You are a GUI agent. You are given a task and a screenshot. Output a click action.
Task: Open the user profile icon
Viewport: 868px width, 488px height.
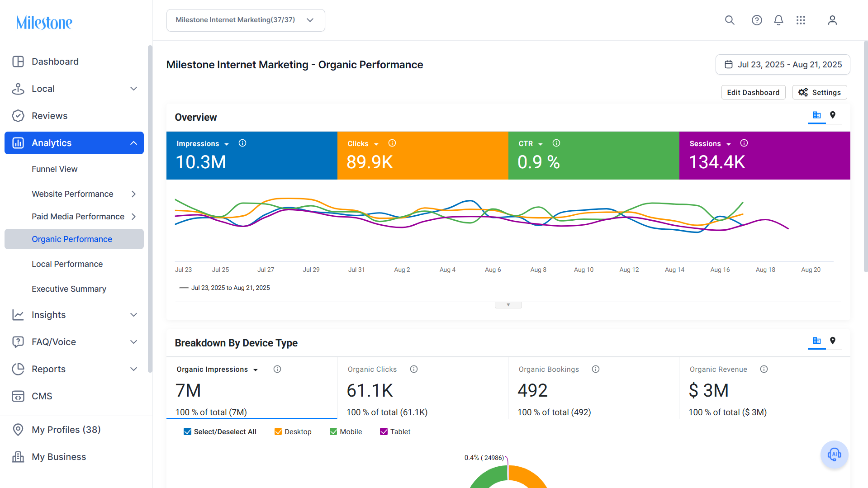click(x=832, y=20)
